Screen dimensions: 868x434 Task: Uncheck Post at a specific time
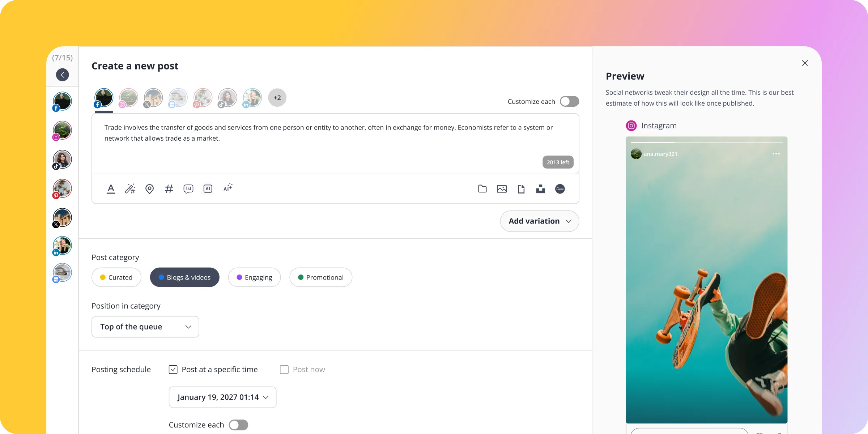(x=173, y=370)
